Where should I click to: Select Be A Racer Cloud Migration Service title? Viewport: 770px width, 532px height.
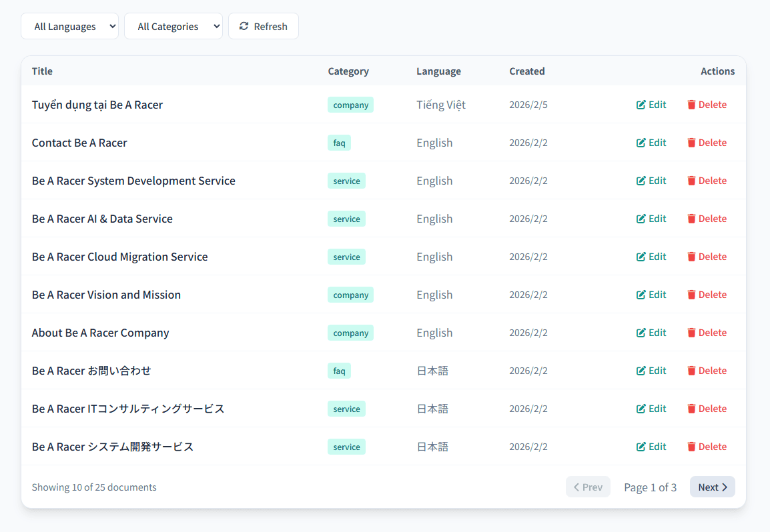coord(120,257)
